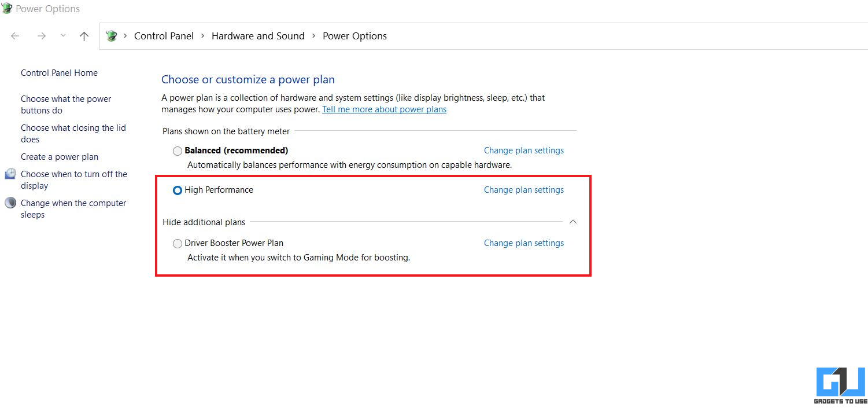Click the computer sleeps moon icon
868x415 pixels.
click(x=10, y=203)
